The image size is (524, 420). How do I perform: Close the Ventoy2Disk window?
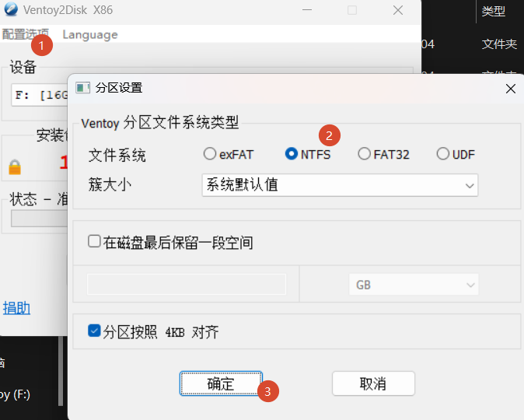point(398,10)
